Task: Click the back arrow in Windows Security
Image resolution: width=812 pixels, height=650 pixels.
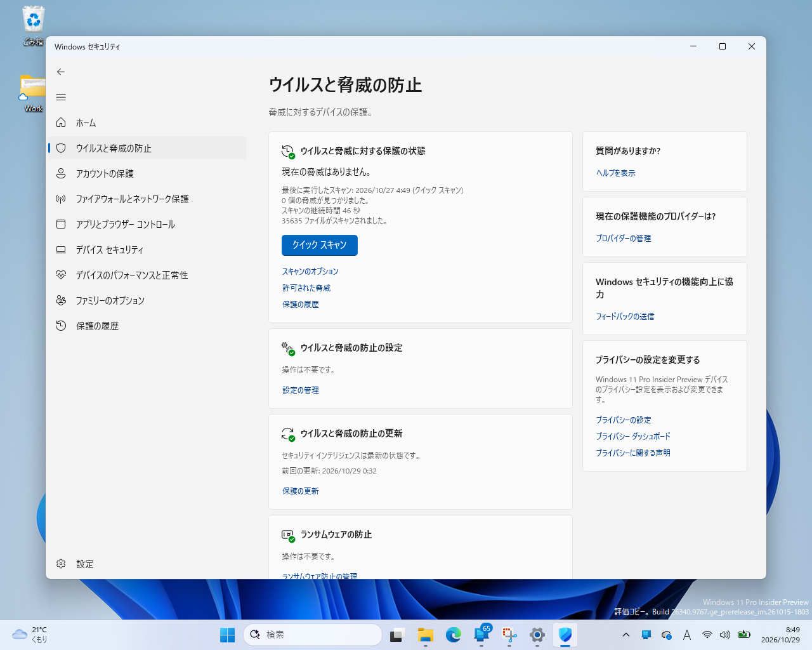Action: point(61,72)
